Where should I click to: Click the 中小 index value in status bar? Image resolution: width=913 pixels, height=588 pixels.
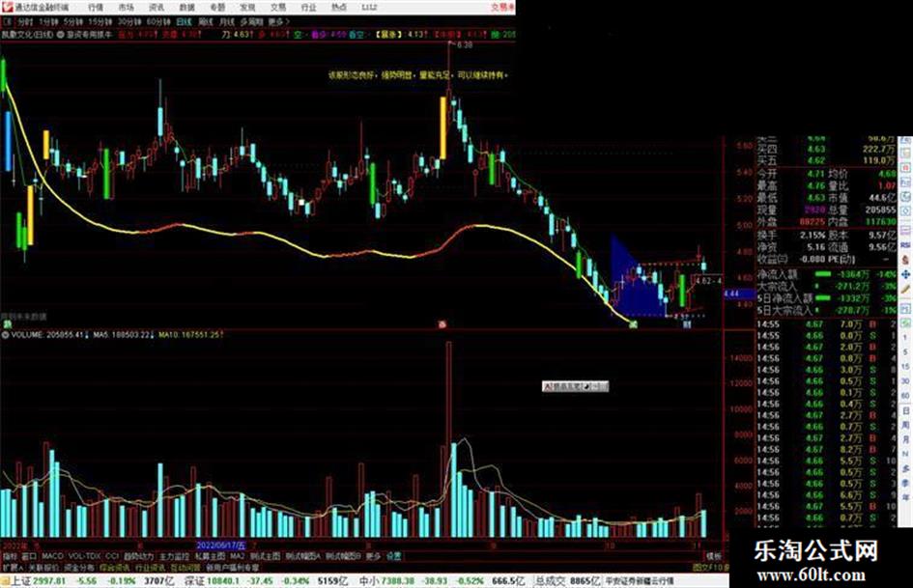pos(398,581)
